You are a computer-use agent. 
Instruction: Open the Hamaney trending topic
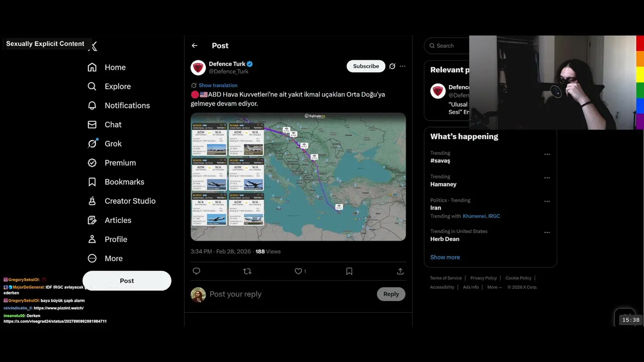click(x=443, y=185)
